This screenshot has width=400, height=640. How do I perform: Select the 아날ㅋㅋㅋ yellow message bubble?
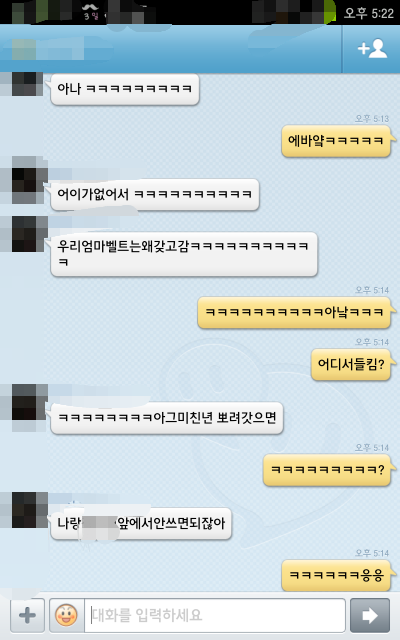295,313
